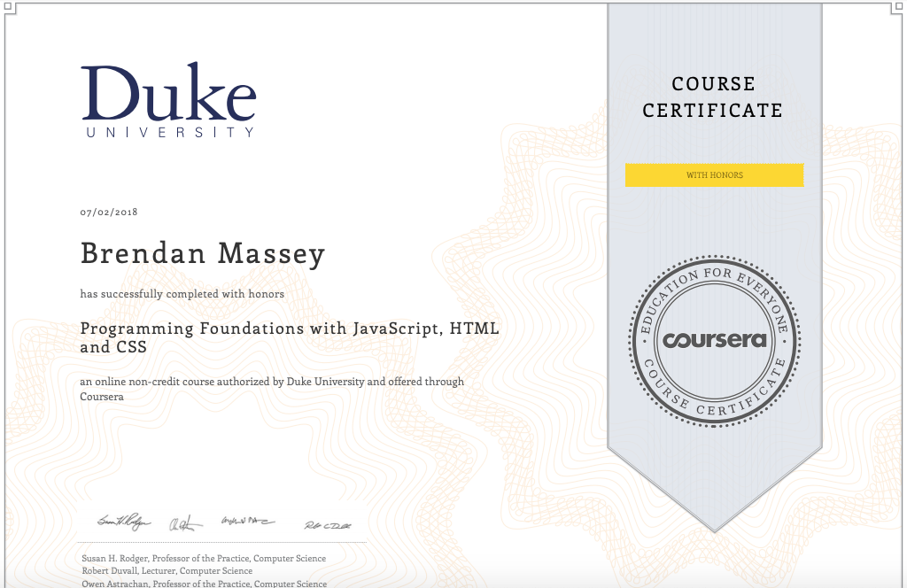Expand the authorization disclaimer paragraph
The image size is (907, 588).
pyautogui.click(x=270, y=388)
